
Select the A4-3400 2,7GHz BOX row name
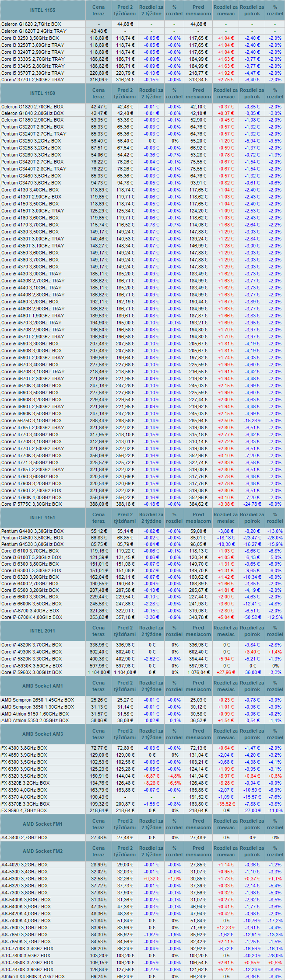click(25, 838)
